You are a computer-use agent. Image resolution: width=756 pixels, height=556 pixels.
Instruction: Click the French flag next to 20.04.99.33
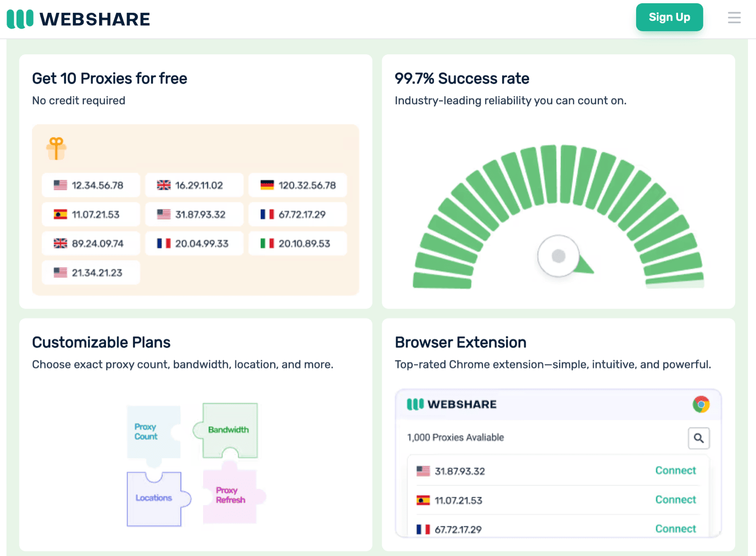pyautogui.click(x=164, y=243)
